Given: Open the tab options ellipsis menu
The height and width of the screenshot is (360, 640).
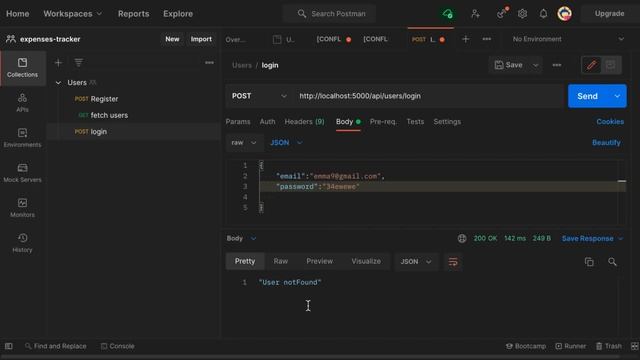Looking at the screenshot, I should [487, 39].
